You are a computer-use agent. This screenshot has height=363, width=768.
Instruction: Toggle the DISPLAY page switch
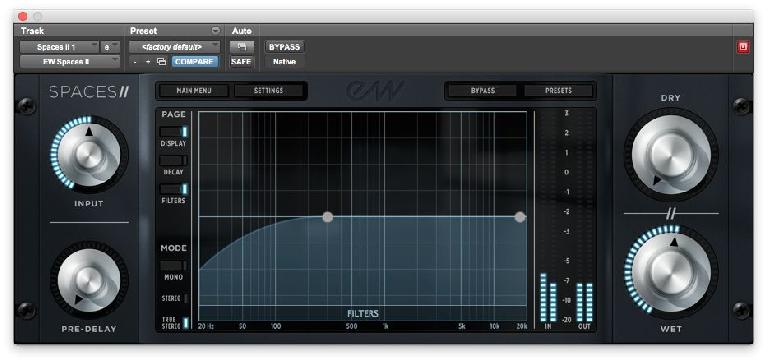point(174,132)
